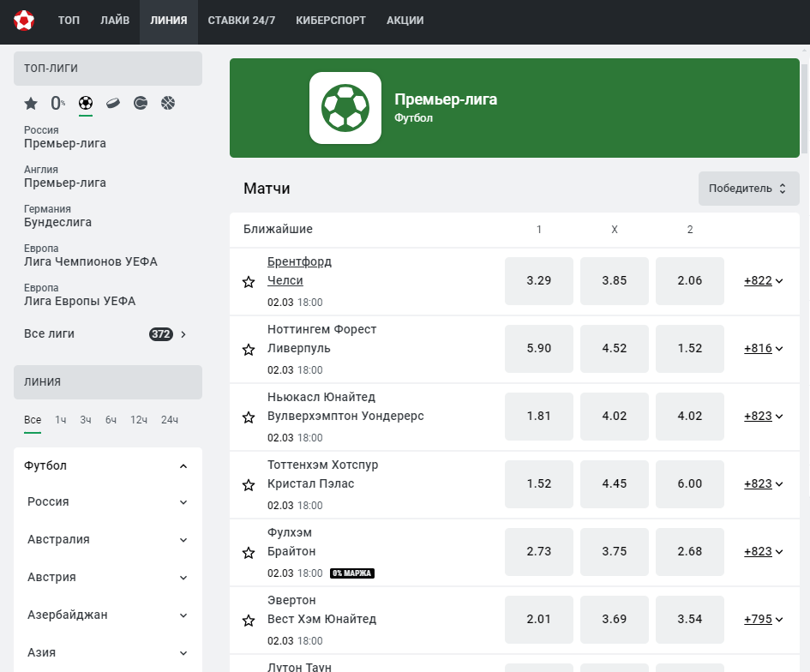Select the 0% margin sport filter icon
810x672 pixels.
click(58, 104)
